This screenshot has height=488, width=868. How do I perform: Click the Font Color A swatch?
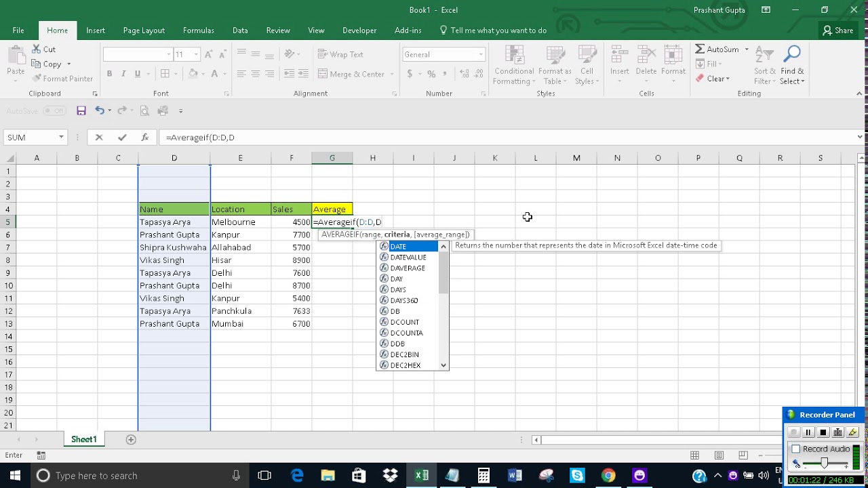(x=215, y=74)
